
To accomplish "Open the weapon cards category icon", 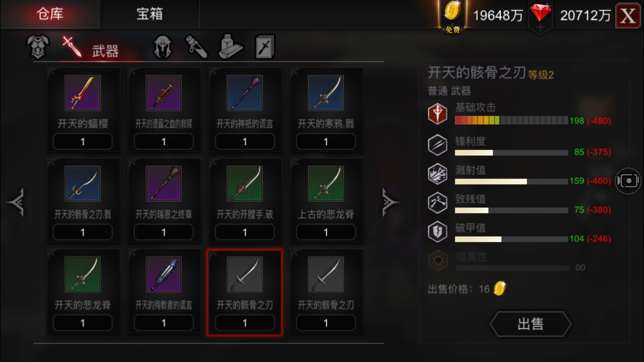I will point(265,47).
